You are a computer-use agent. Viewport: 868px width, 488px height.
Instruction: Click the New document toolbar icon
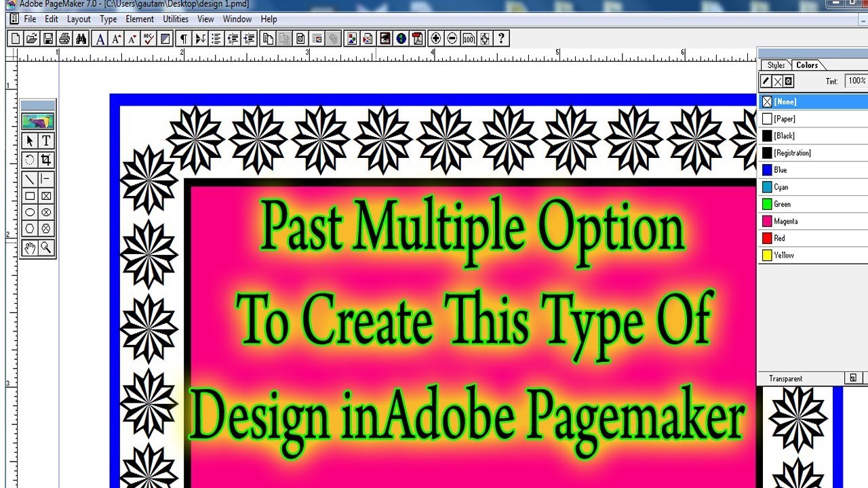click(x=16, y=39)
